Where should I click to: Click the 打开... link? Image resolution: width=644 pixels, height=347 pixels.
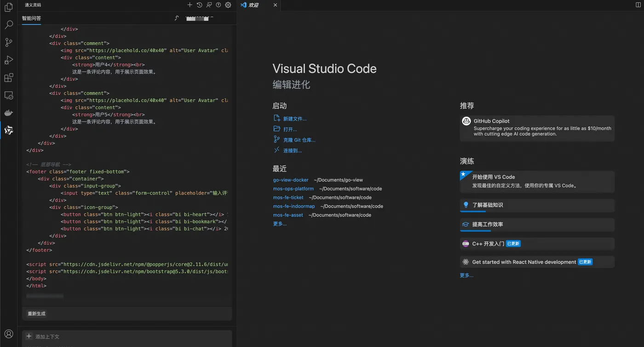pos(290,130)
